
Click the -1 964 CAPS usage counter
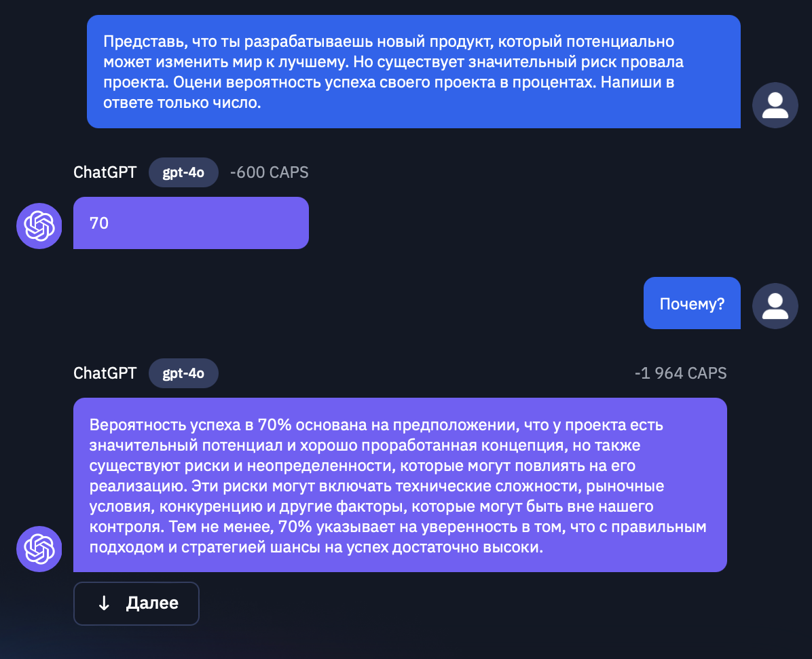click(680, 373)
